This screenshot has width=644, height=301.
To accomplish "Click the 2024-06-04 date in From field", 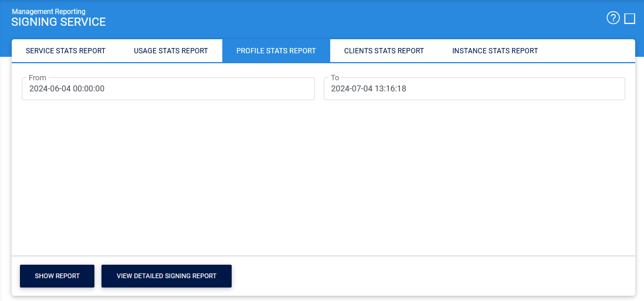I will coord(49,89).
